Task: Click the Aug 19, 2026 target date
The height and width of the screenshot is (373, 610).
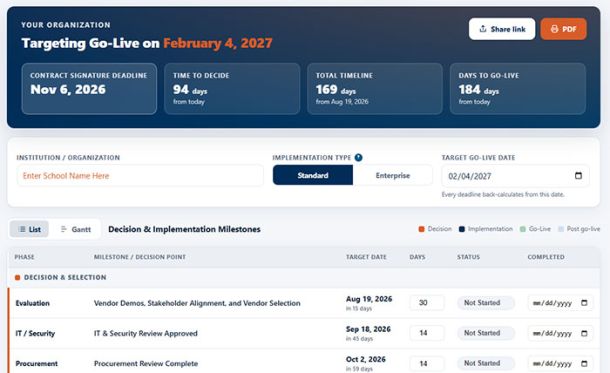Action: click(x=369, y=299)
